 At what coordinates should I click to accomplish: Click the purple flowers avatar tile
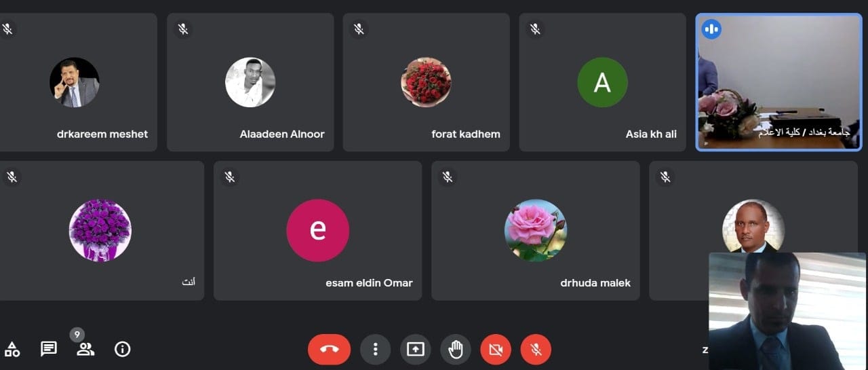[x=100, y=230]
